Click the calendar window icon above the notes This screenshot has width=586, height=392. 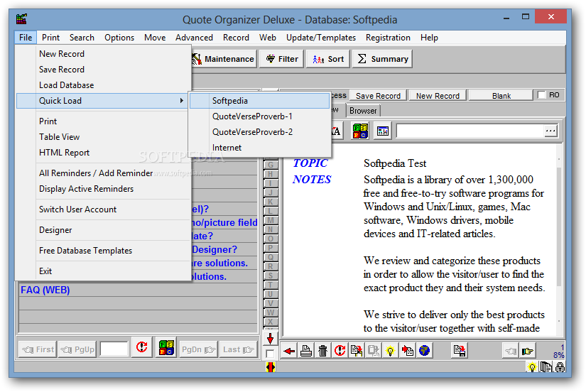(383, 131)
